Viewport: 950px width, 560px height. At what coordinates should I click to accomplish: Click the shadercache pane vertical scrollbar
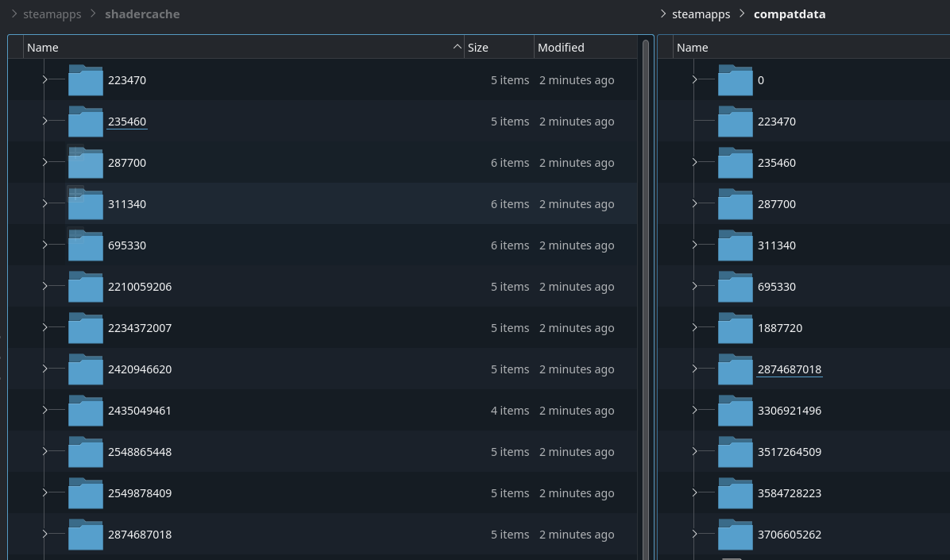click(x=646, y=299)
